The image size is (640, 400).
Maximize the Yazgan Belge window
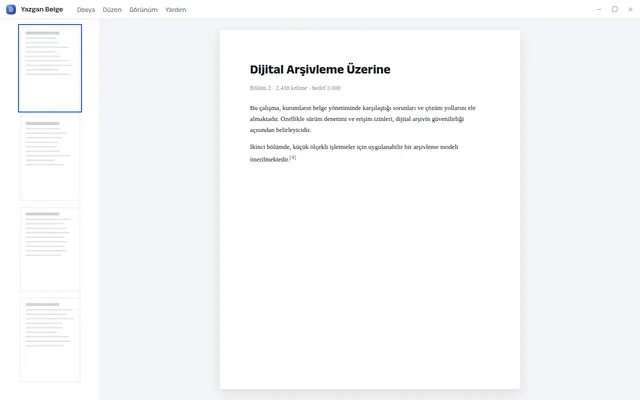coord(615,9)
